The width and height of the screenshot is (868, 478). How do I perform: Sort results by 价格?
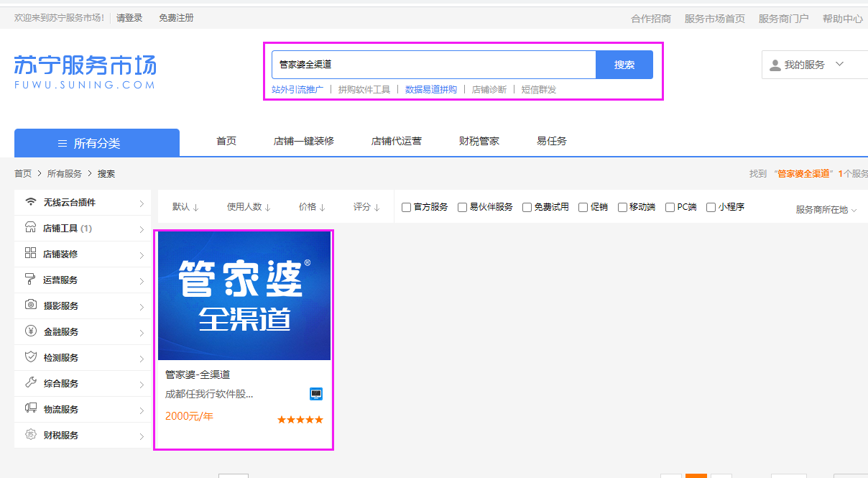[312, 207]
